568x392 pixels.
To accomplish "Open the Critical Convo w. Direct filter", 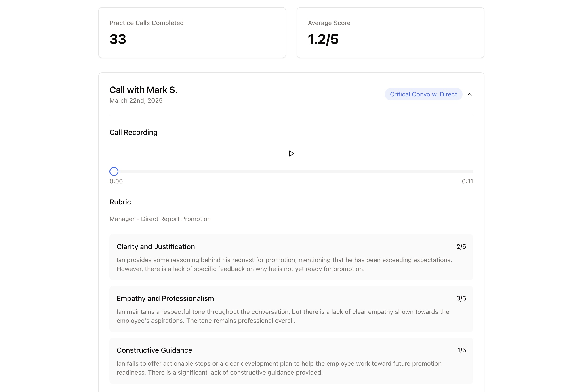I will (423, 94).
